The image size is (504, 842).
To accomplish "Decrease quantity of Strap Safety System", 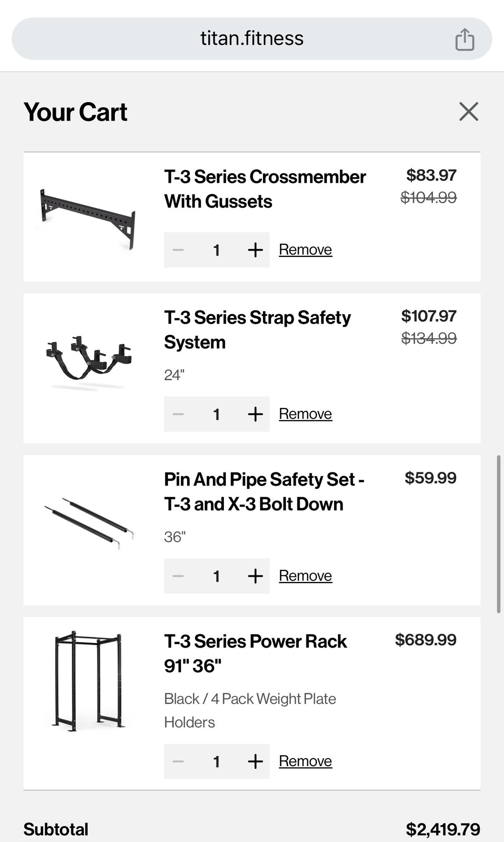I will click(178, 414).
